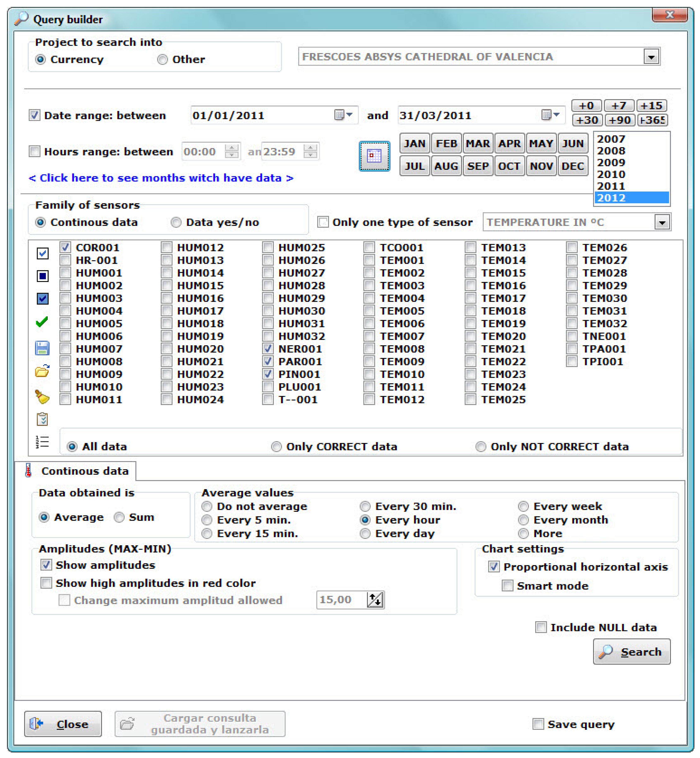Click the end hour 23:59 spinner arrows
The width and height of the screenshot is (700, 758).
(311, 151)
